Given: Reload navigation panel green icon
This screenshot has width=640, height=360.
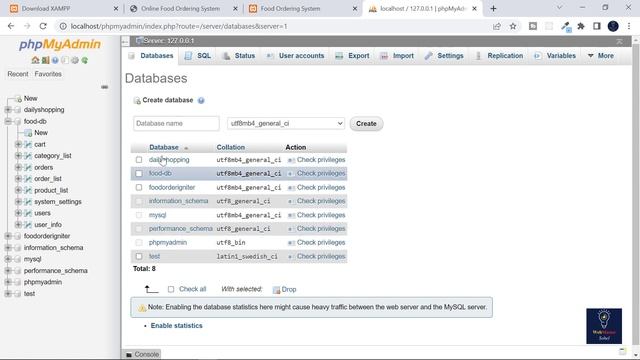Looking at the screenshot, I should click(84, 60).
